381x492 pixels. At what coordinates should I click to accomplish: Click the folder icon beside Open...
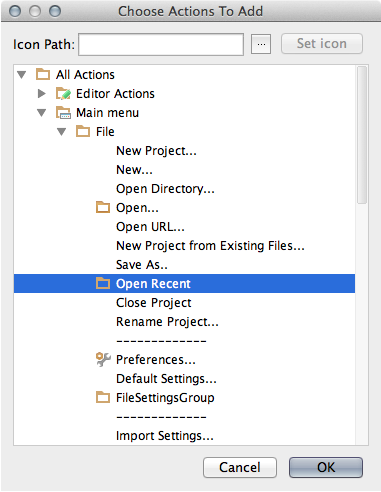pyautogui.click(x=103, y=207)
